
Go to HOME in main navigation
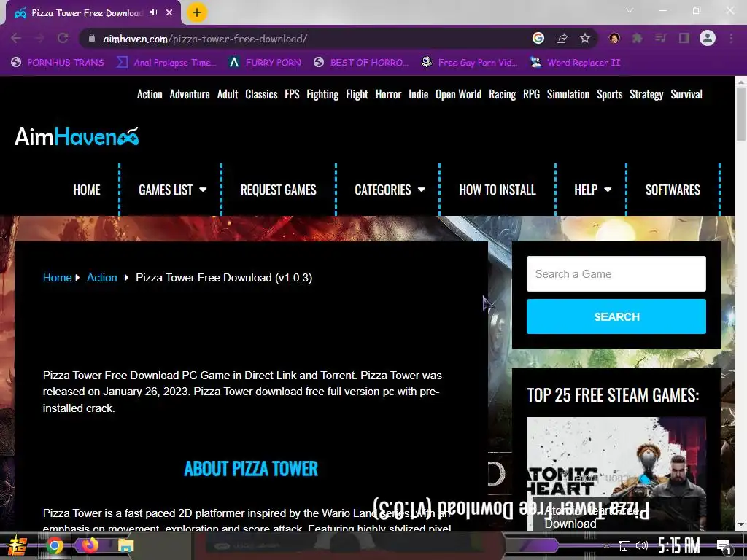tap(87, 190)
